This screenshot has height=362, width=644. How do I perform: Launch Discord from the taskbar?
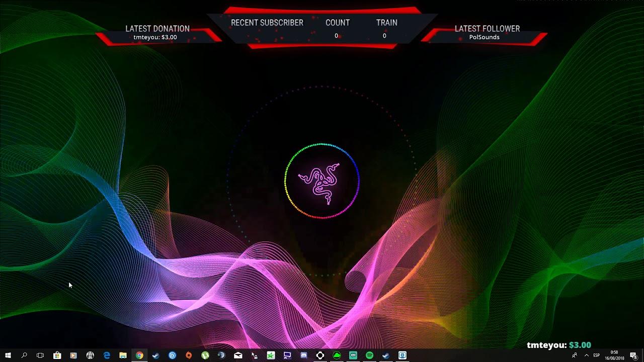[x=304, y=355]
